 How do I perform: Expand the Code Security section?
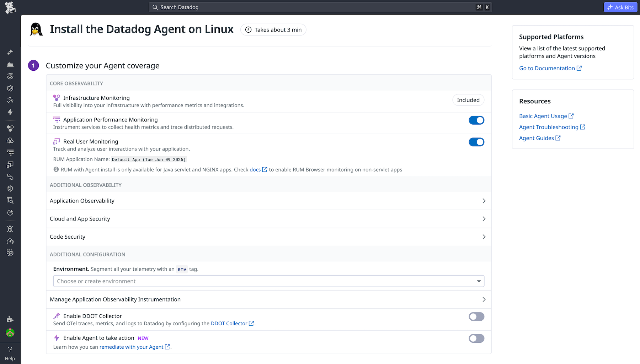269,237
